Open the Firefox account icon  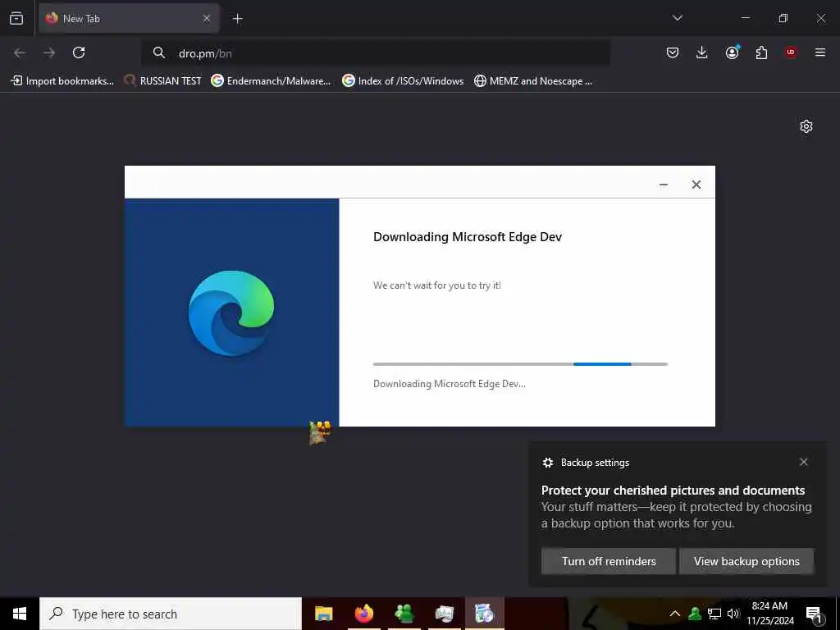(x=732, y=52)
